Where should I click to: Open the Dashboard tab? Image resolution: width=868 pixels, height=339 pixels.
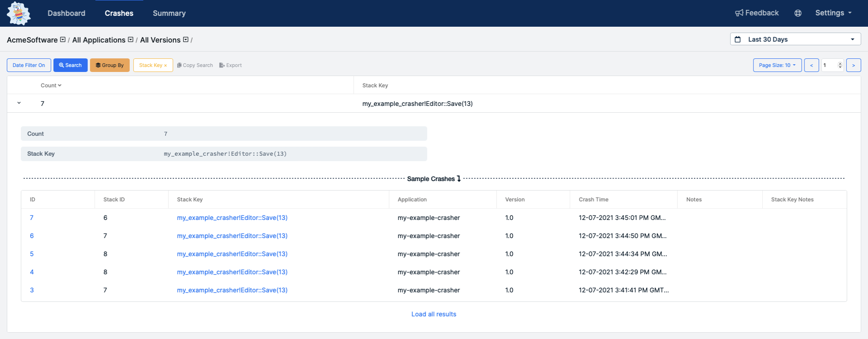coord(66,13)
